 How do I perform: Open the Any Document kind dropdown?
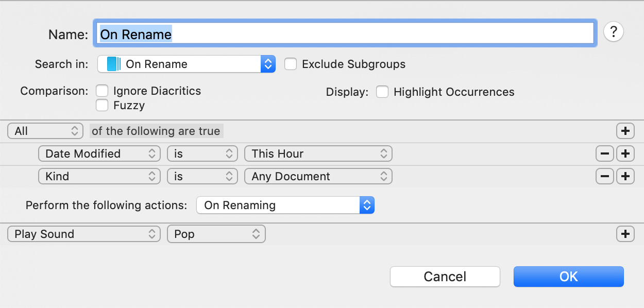coord(318,176)
